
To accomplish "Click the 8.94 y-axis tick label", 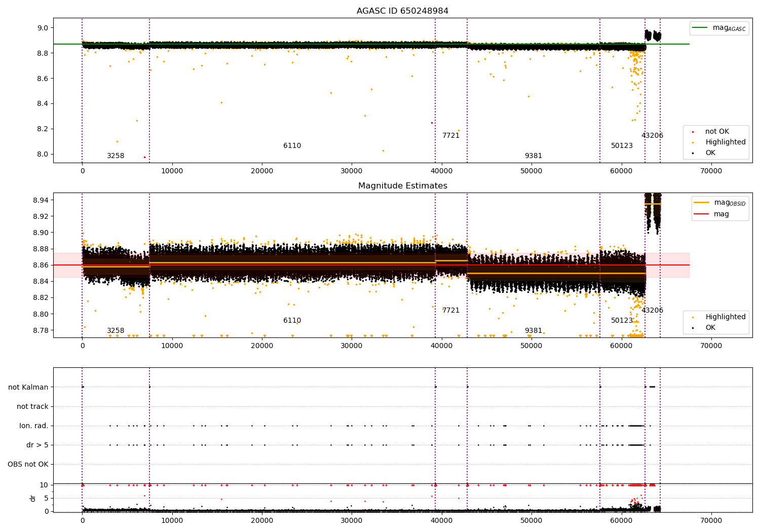I will 41,201.
